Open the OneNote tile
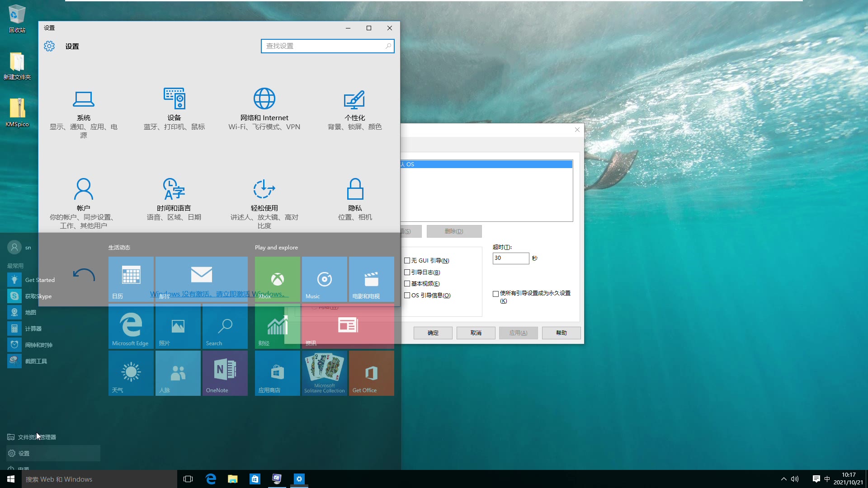This screenshot has width=868, height=488. pos(225,373)
